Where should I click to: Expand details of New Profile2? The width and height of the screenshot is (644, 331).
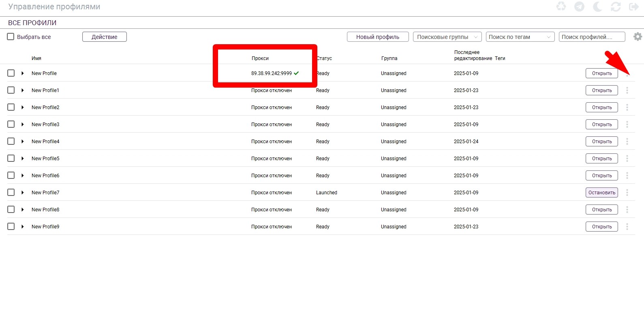[23, 107]
